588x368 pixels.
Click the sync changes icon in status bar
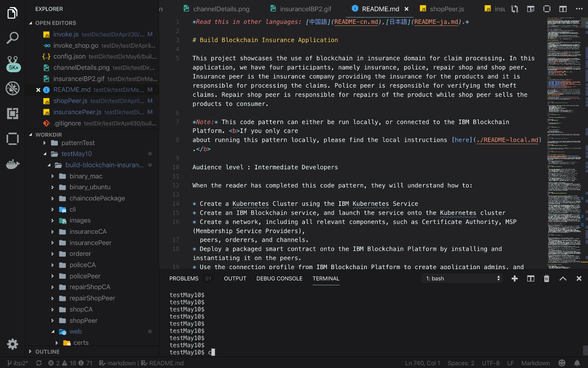[x=39, y=363]
